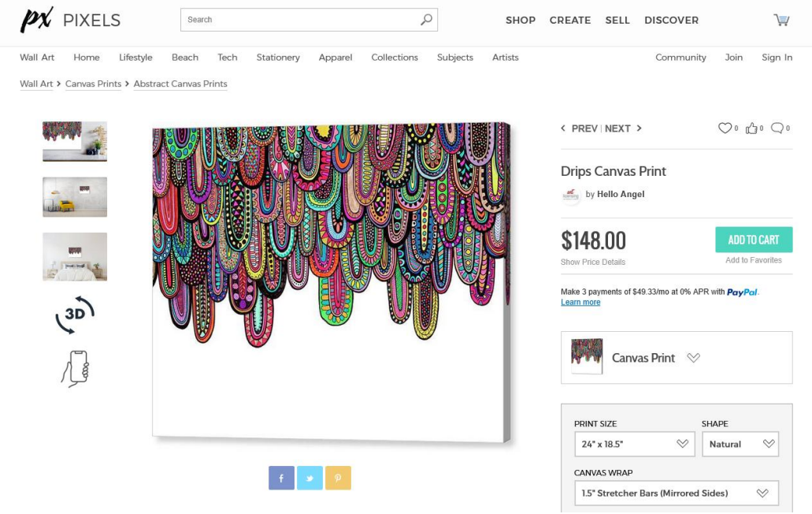Image resolution: width=812 pixels, height=514 pixels.
Task: Go to the Wall Art nav item
Action: point(37,58)
